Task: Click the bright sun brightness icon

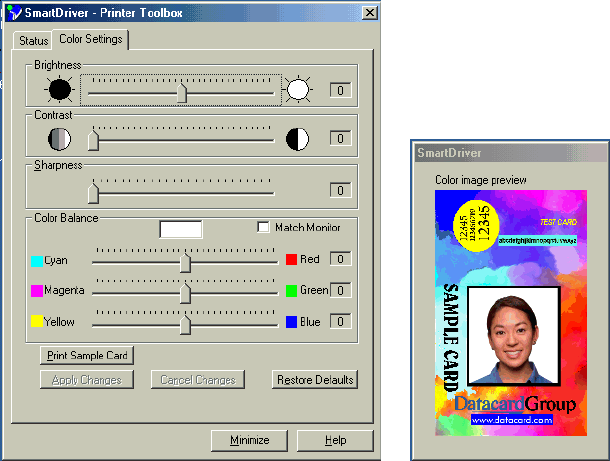Action: (298, 89)
